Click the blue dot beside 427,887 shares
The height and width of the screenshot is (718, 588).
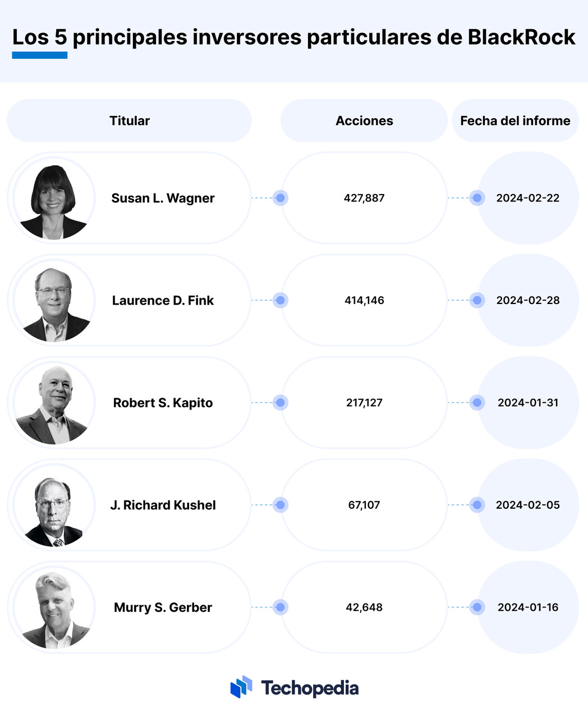281,198
